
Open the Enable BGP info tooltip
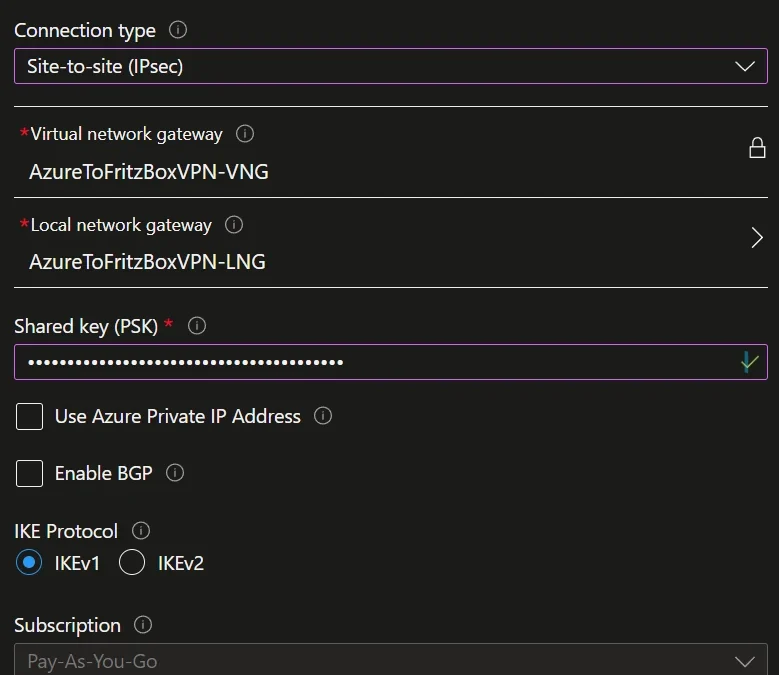click(x=175, y=472)
